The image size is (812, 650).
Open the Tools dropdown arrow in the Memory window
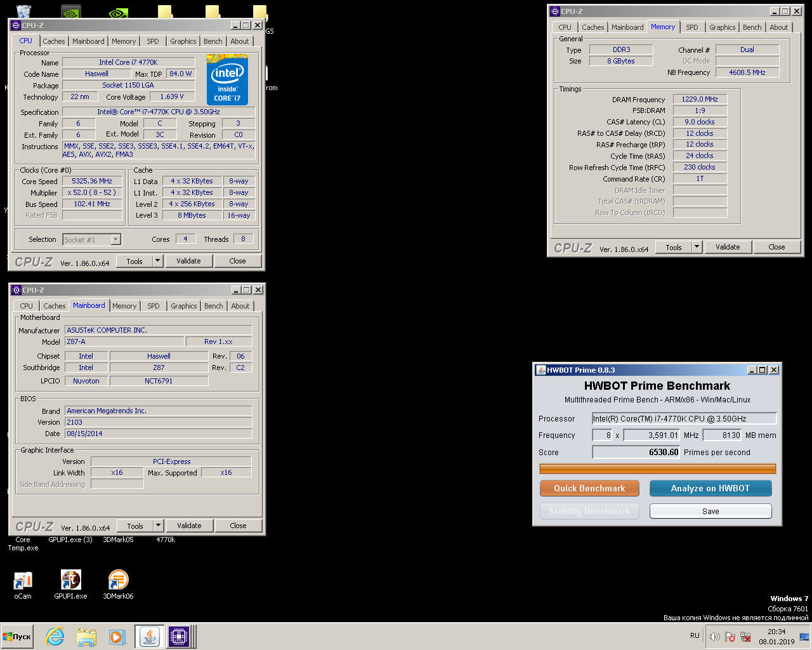coord(697,247)
